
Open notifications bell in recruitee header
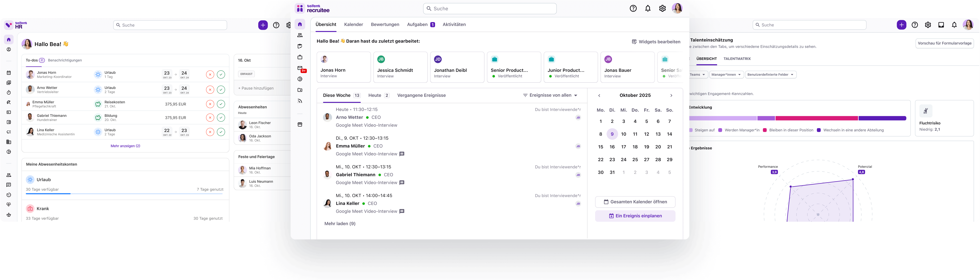pos(648,8)
